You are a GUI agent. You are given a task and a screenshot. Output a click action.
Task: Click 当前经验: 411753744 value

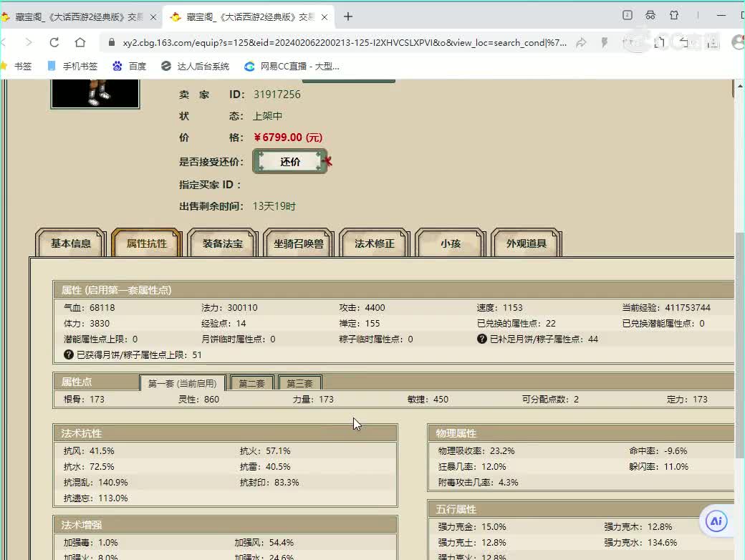666,307
